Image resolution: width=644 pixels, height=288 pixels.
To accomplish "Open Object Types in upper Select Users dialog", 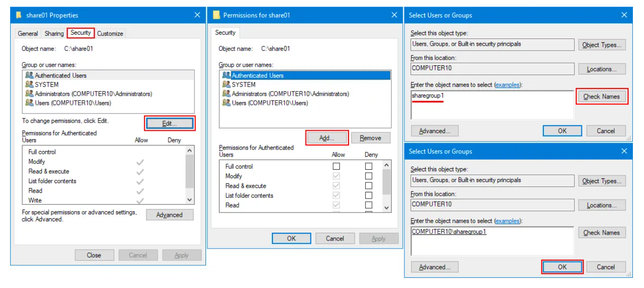I will 602,45.
